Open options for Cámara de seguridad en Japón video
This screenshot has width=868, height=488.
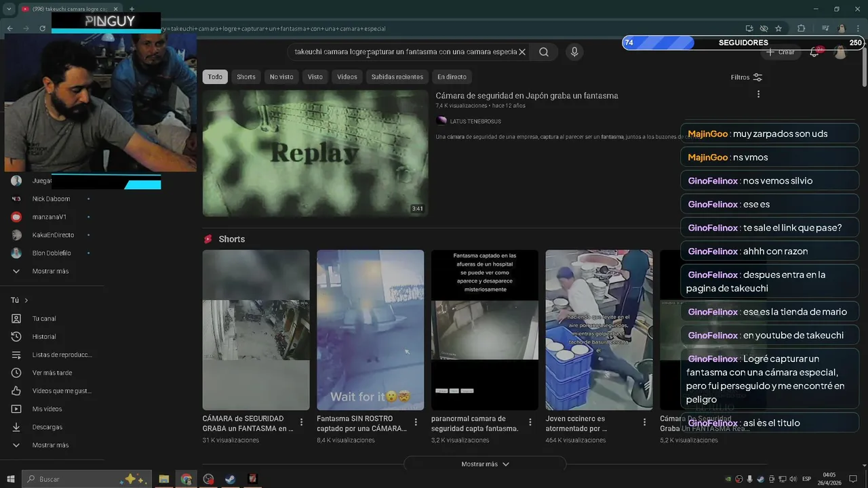tap(758, 94)
